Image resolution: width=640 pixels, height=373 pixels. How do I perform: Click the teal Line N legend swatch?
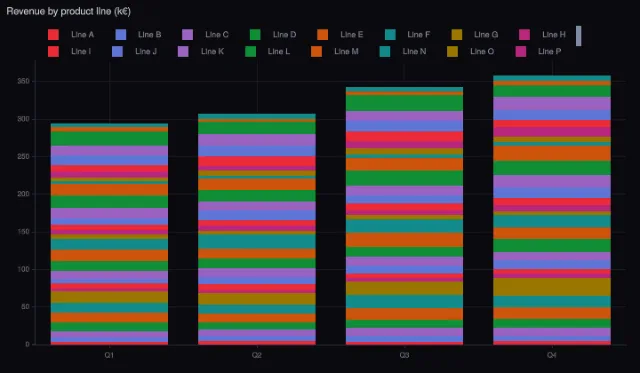(x=385, y=51)
